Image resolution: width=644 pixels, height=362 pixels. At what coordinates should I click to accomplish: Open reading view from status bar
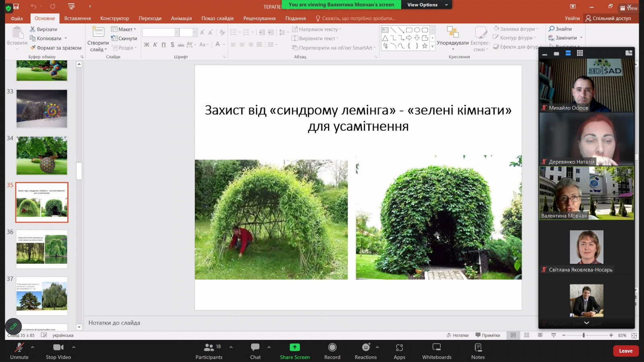click(x=540, y=335)
